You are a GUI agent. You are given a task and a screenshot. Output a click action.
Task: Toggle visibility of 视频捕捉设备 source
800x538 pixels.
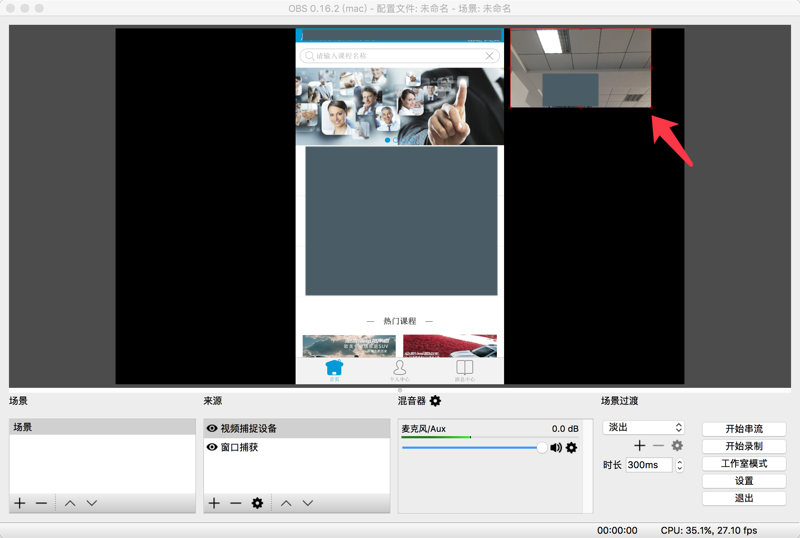212,428
